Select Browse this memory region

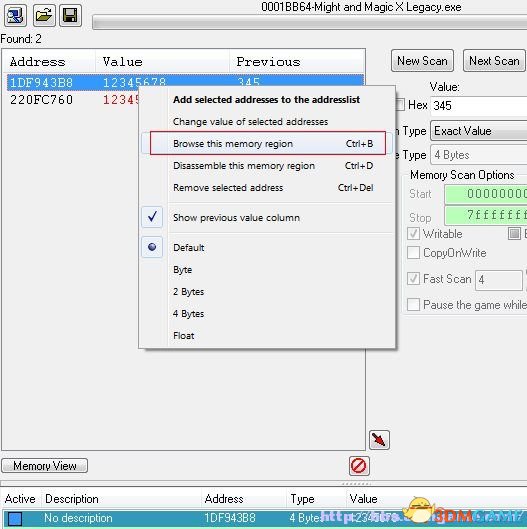tap(268, 143)
